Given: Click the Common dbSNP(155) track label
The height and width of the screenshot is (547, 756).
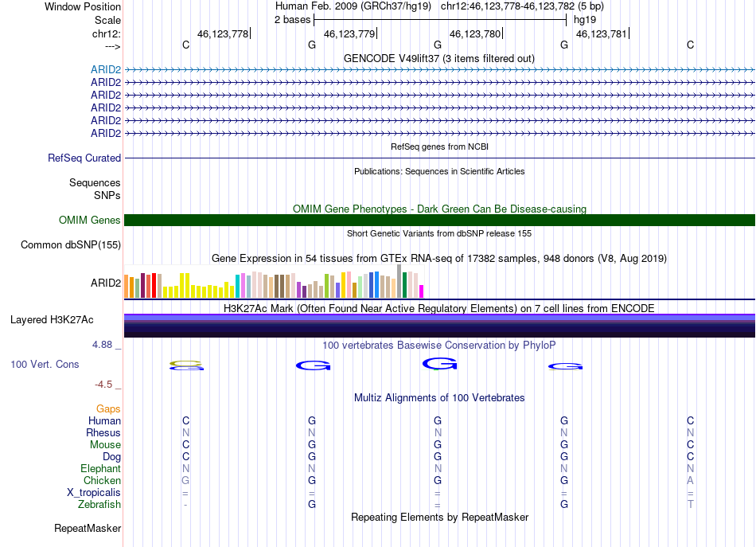Looking at the screenshot, I should [x=70, y=244].
